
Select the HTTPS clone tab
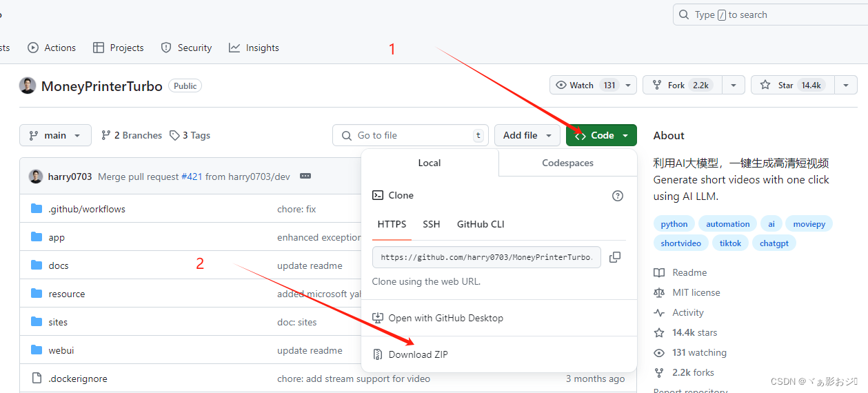(x=392, y=224)
